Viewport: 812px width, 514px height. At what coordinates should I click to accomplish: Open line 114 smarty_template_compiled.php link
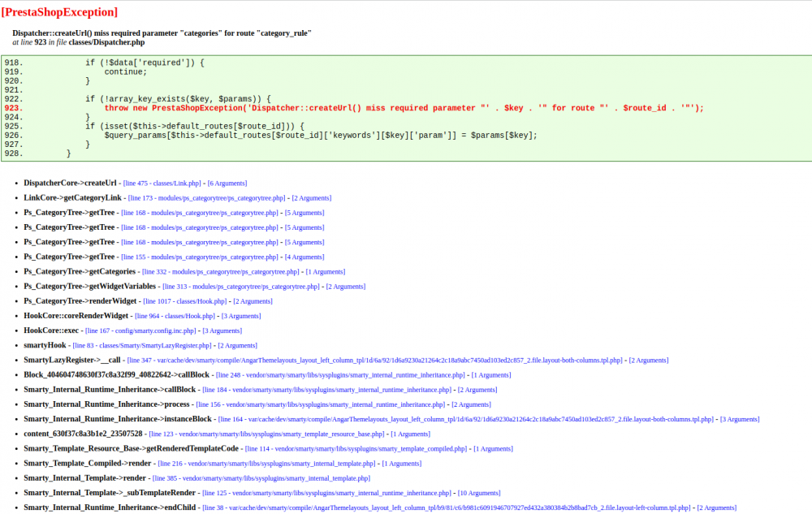[356, 449]
